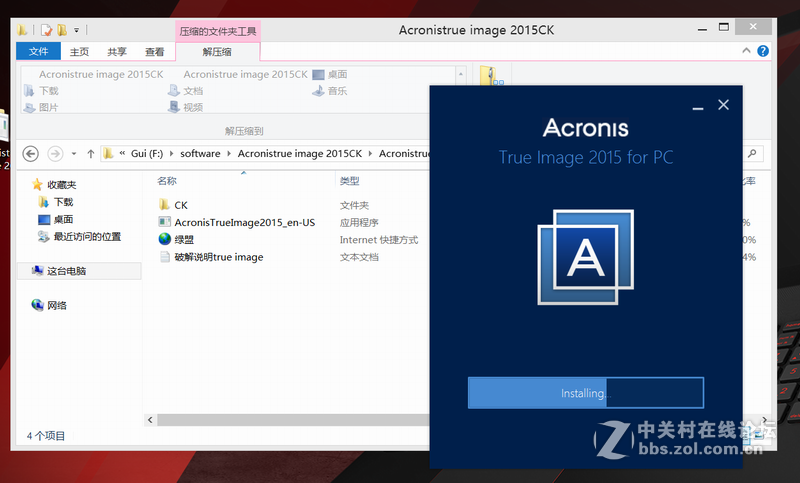This screenshot has height=483, width=800.
Task: Click the Installing progress bar
Action: coord(585,393)
